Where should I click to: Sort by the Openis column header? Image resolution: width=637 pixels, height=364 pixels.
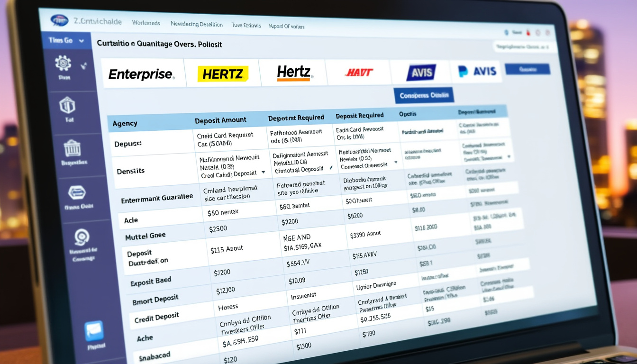[x=407, y=114]
